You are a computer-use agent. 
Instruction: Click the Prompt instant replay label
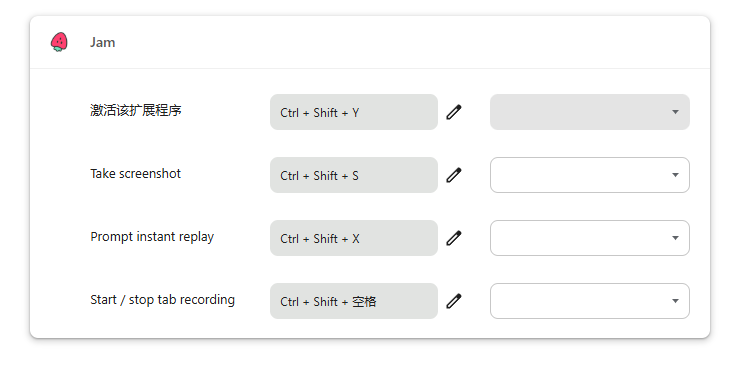click(152, 237)
